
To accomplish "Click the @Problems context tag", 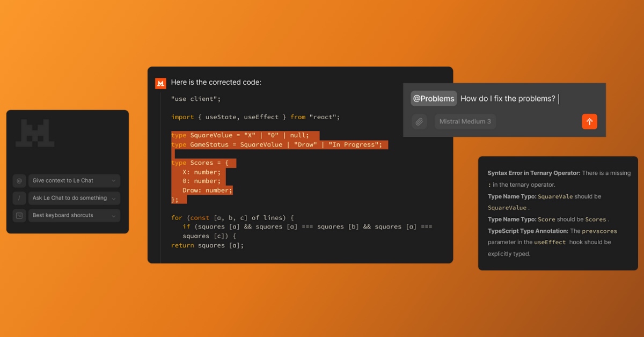I will [x=434, y=99].
